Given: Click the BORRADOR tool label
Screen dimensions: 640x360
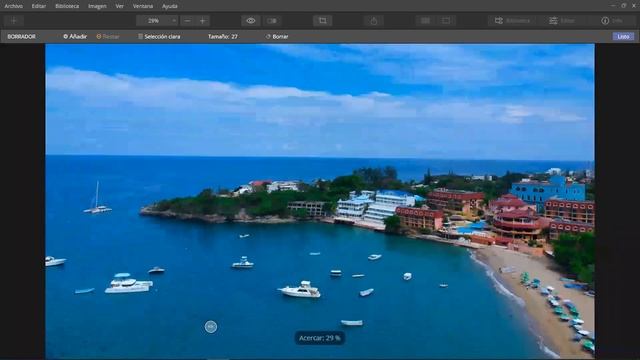Looking at the screenshot, I should pyautogui.click(x=21, y=37).
